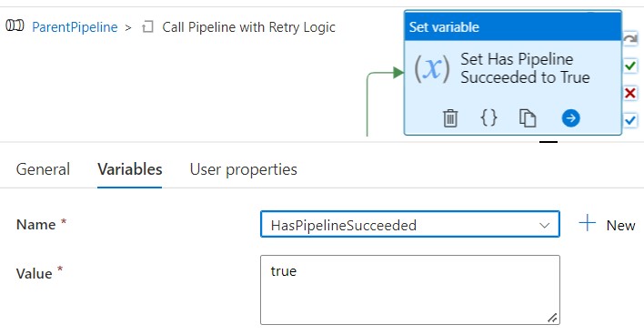This screenshot has height=335, width=644.
Task: View activity JSON code with braces icon
Action: coord(488,118)
